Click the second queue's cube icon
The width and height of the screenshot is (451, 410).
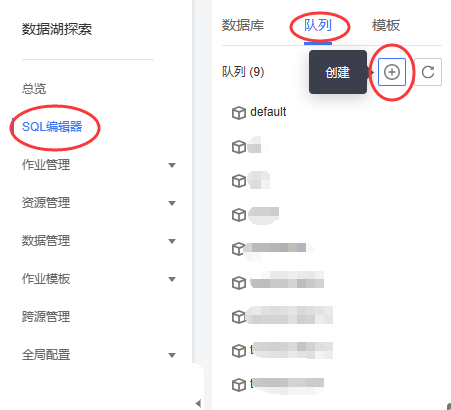click(239, 147)
